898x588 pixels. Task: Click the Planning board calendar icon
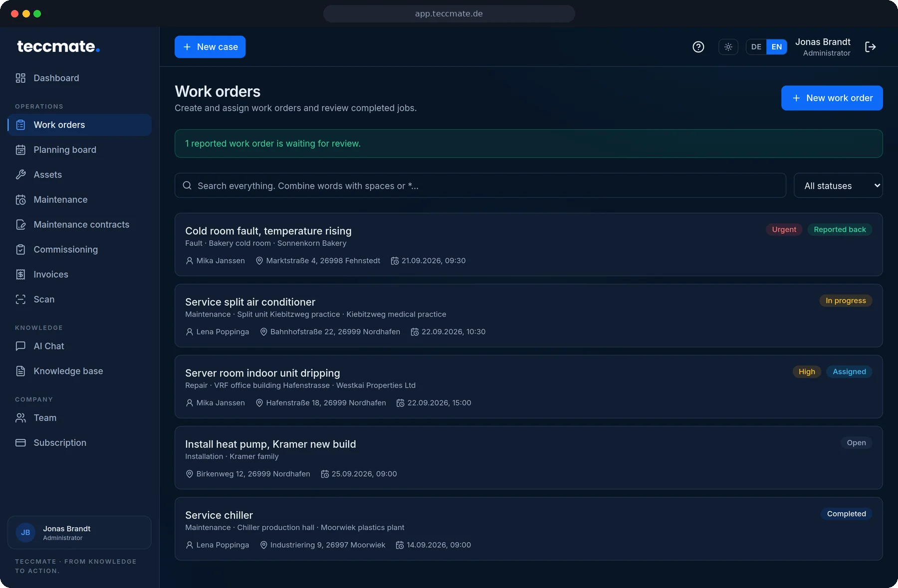20,150
